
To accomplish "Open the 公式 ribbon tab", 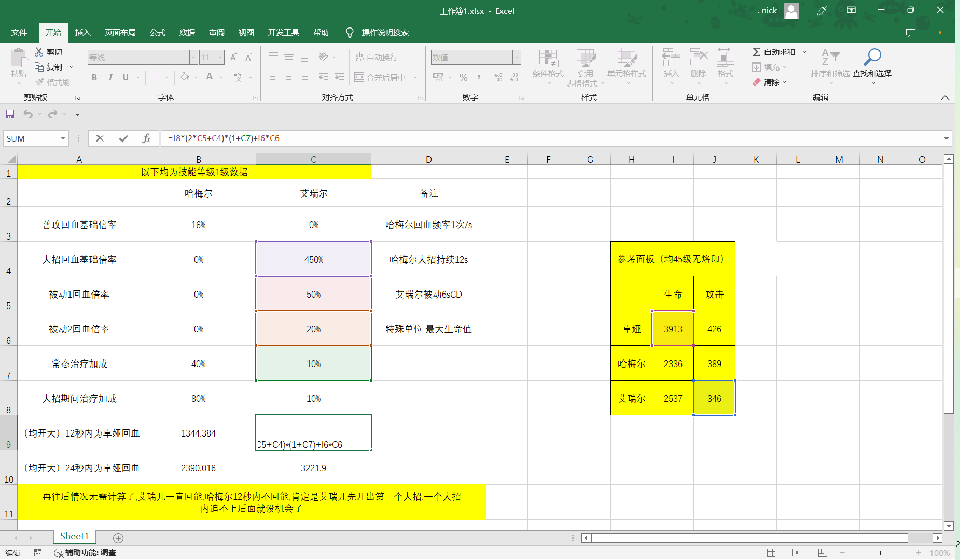I will pos(157,33).
